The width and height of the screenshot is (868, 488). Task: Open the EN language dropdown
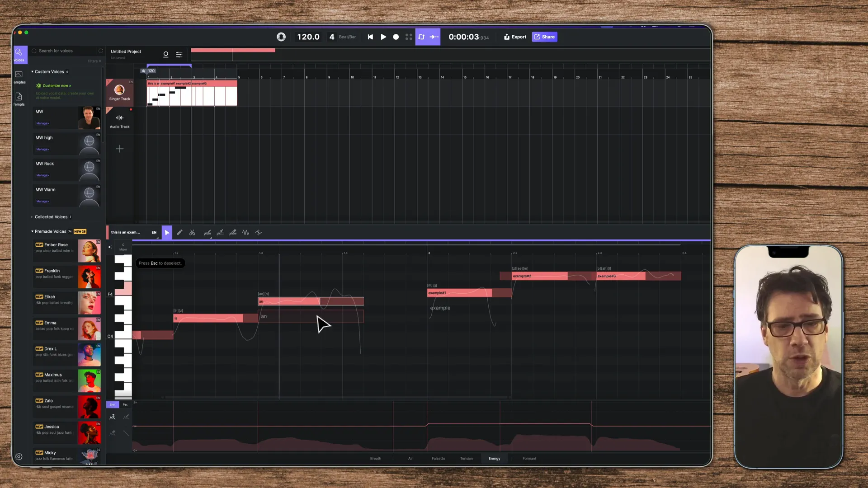pyautogui.click(x=154, y=233)
